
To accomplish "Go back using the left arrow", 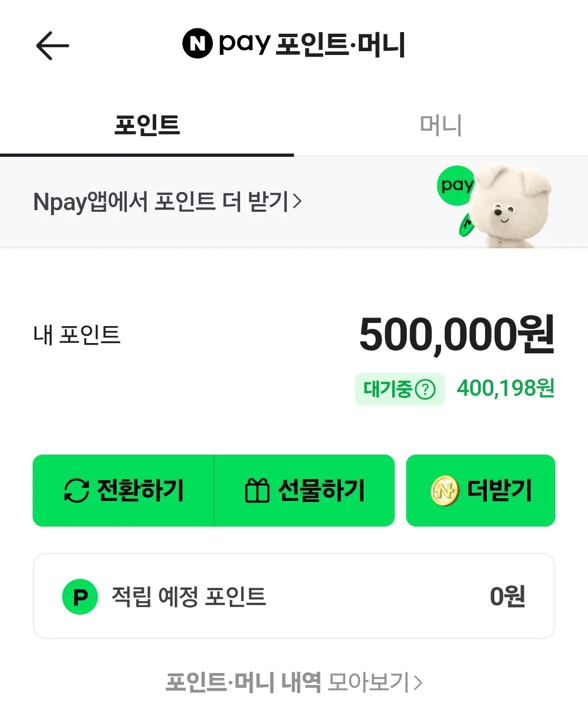I will point(52,45).
